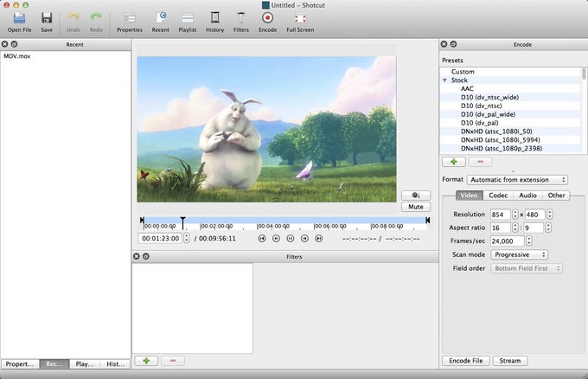Open the Scan mode dropdown
Screen dimensions: 588x379
point(520,254)
